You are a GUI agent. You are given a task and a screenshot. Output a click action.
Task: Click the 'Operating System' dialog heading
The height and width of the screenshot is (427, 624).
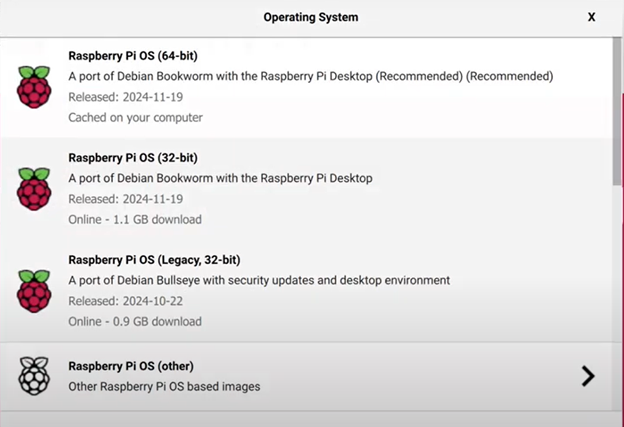(311, 17)
